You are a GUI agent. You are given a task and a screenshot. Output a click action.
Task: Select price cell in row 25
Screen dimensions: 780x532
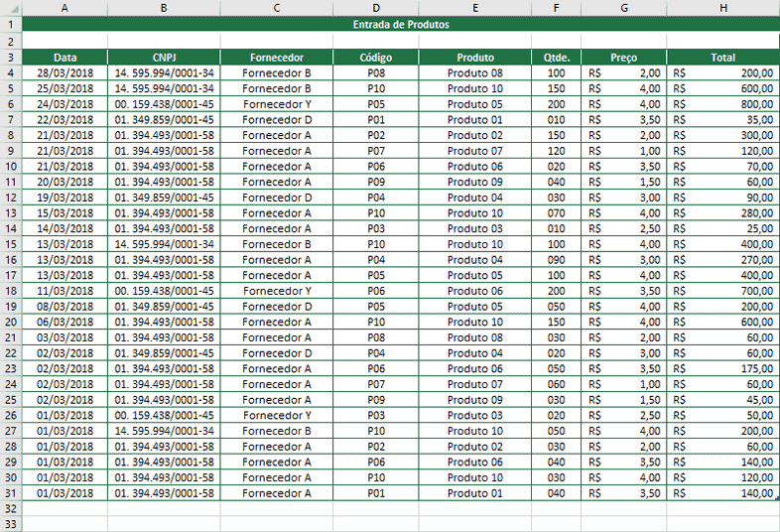(624, 400)
